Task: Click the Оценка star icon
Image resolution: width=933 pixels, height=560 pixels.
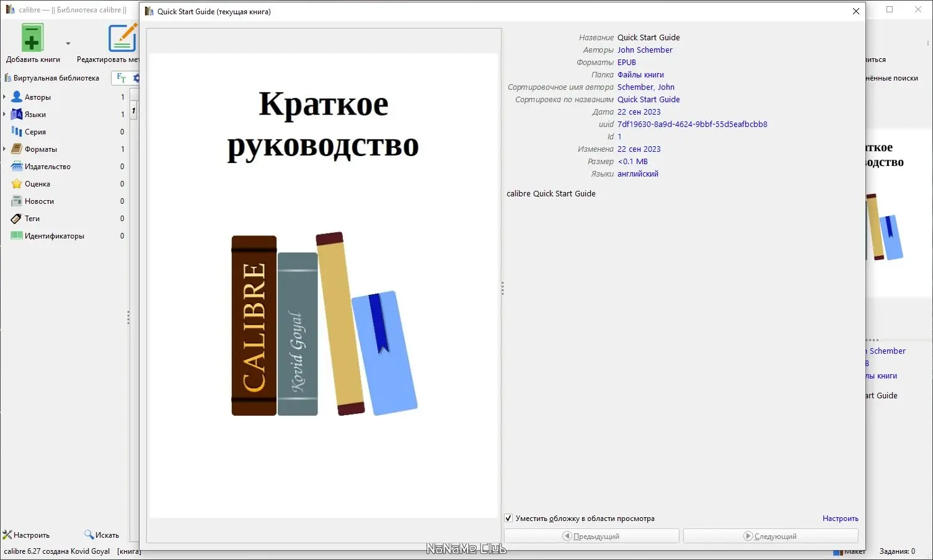Action: [x=17, y=184]
